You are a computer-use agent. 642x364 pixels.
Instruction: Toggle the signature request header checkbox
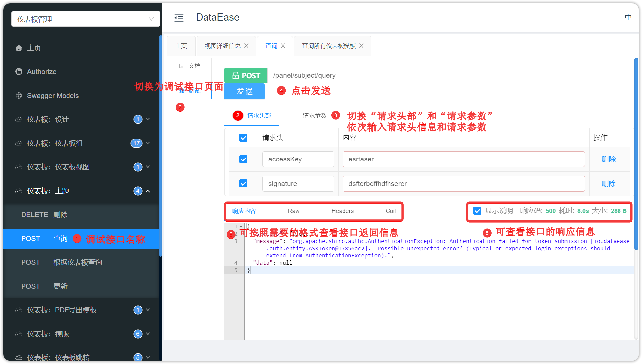click(x=243, y=184)
